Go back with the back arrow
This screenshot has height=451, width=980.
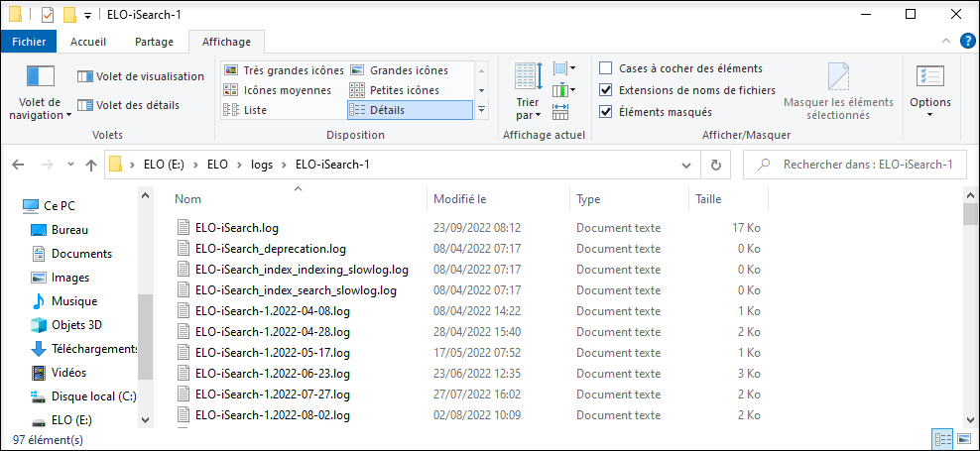(x=18, y=165)
